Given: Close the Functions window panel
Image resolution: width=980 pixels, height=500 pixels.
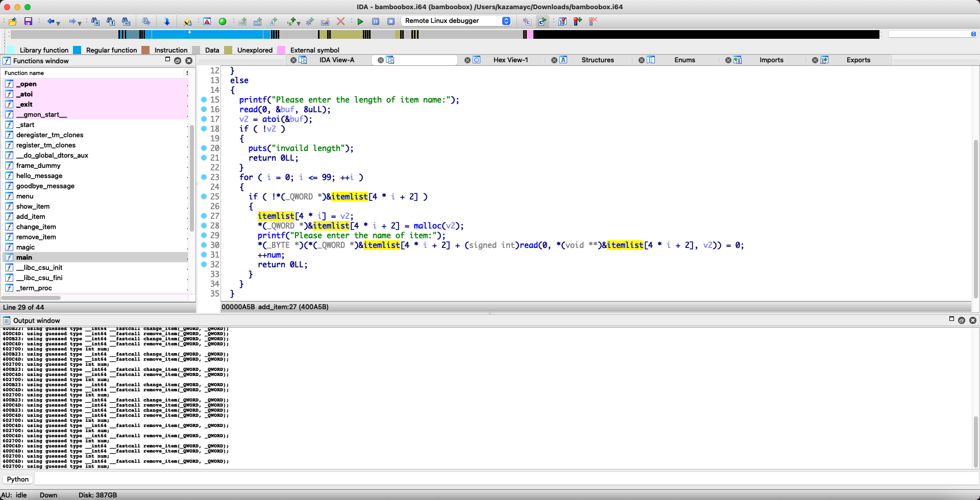Looking at the screenshot, I should click(x=189, y=61).
